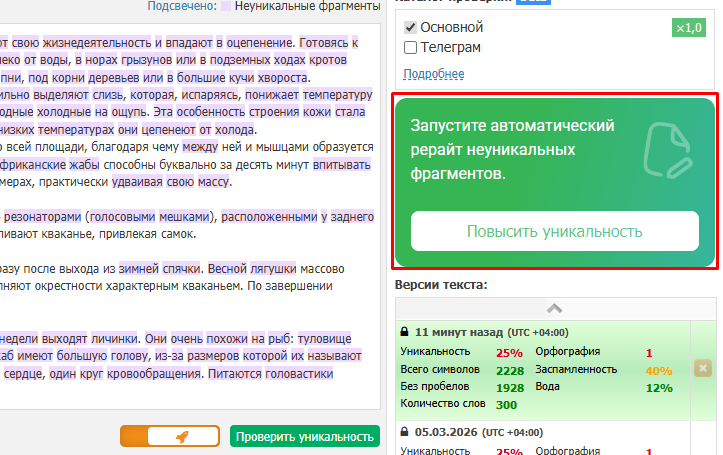Click the lock icon beside 05.03.2026 version
The width and height of the screenshot is (723, 455).
[404, 433]
